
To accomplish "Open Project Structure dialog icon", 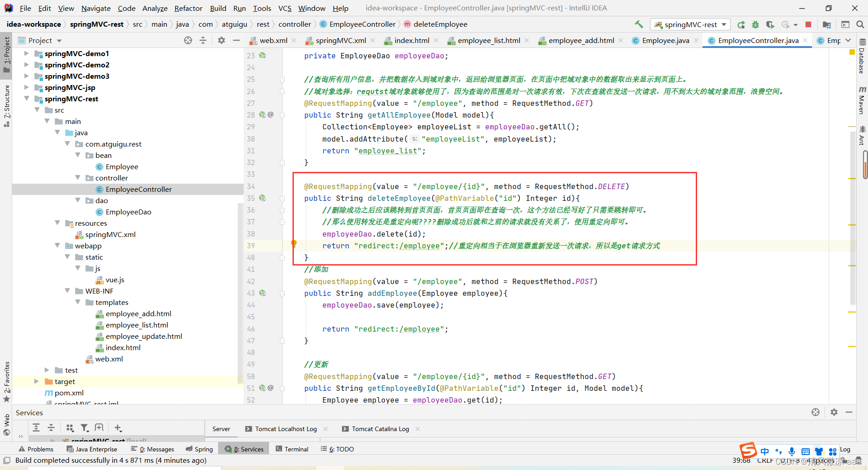I will coord(827,24).
